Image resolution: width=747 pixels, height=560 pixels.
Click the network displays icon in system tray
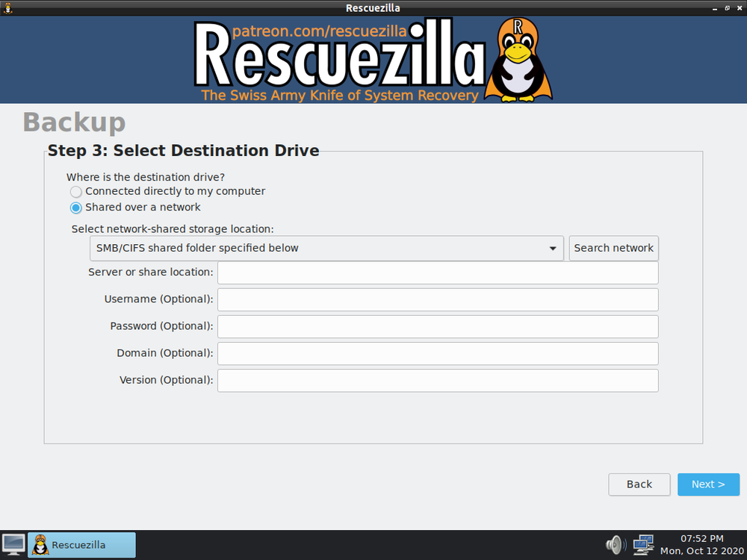[x=643, y=544]
